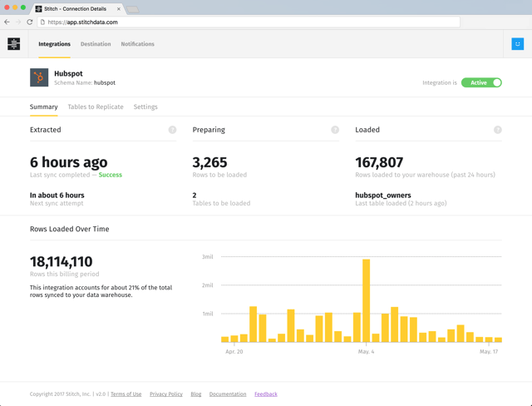Open help icon beside Extracted
Image resolution: width=532 pixels, height=406 pixels.
[172, 130]
